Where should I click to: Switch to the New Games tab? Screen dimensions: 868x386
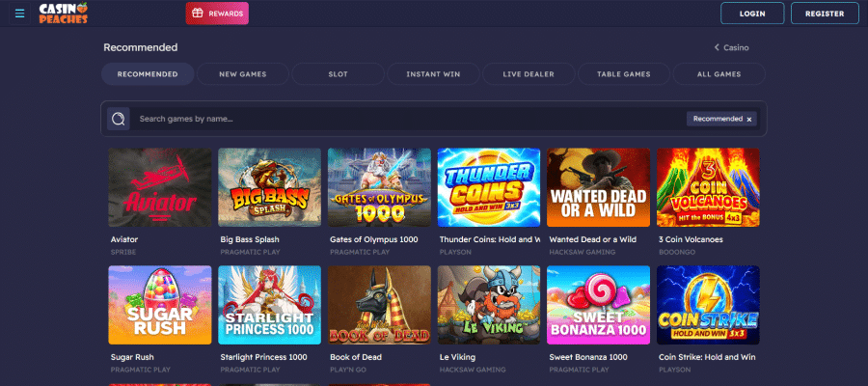[x=242, y=73]
